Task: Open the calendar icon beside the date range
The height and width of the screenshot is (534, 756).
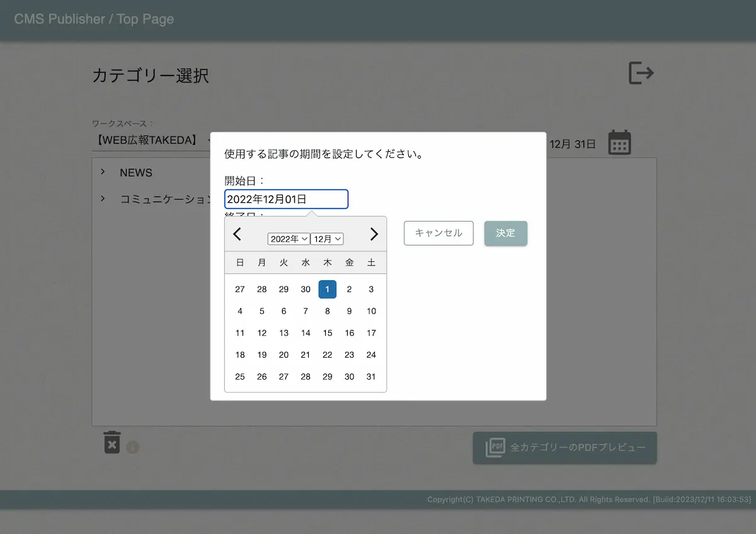Action: 619,143
